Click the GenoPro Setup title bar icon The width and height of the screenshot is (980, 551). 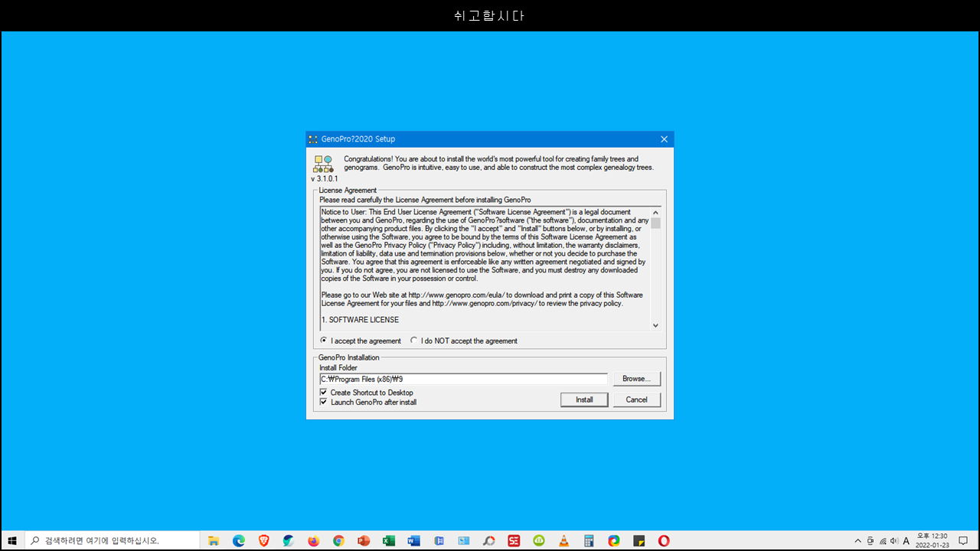(x=313, y=139)
